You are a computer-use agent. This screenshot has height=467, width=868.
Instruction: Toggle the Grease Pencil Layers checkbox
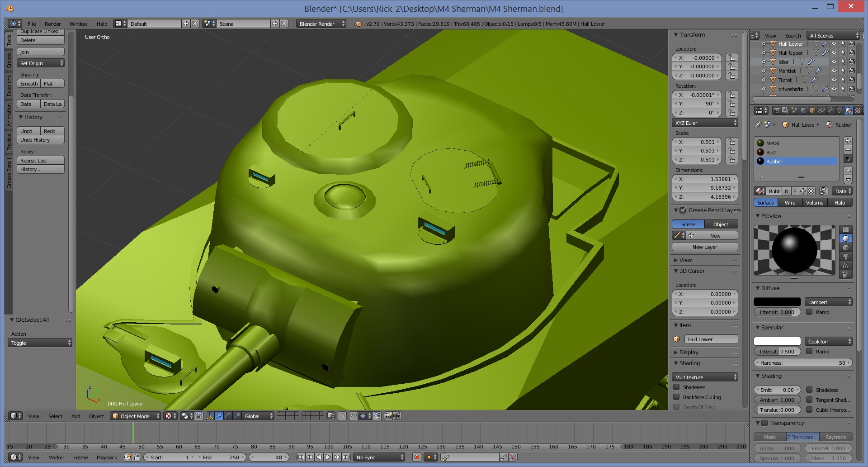tap(683, 210)
